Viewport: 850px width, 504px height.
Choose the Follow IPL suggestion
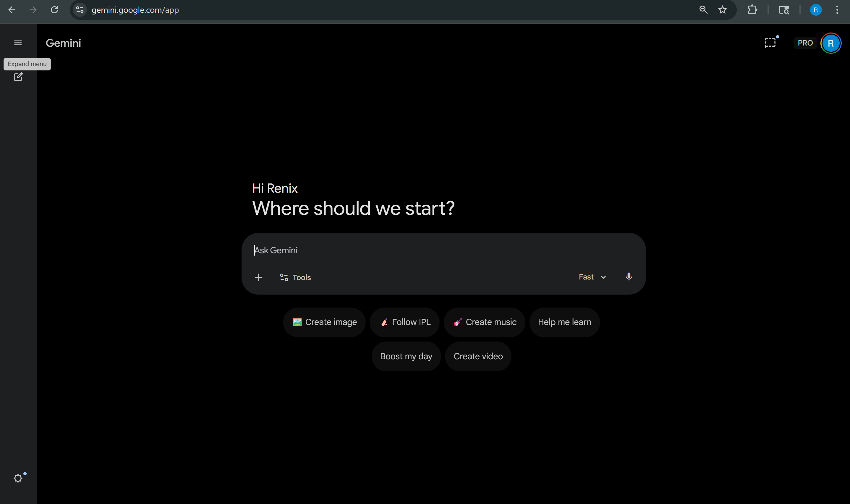[404, 322]
